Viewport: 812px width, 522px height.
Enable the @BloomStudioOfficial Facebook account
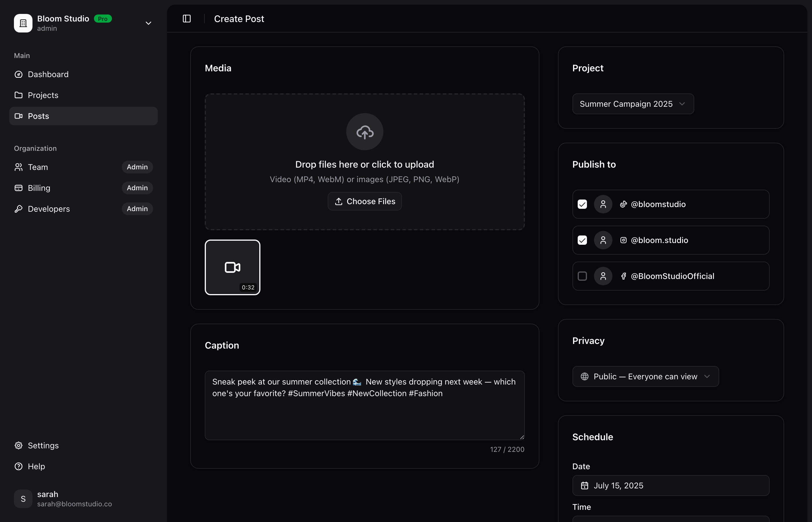coord(582,276)
